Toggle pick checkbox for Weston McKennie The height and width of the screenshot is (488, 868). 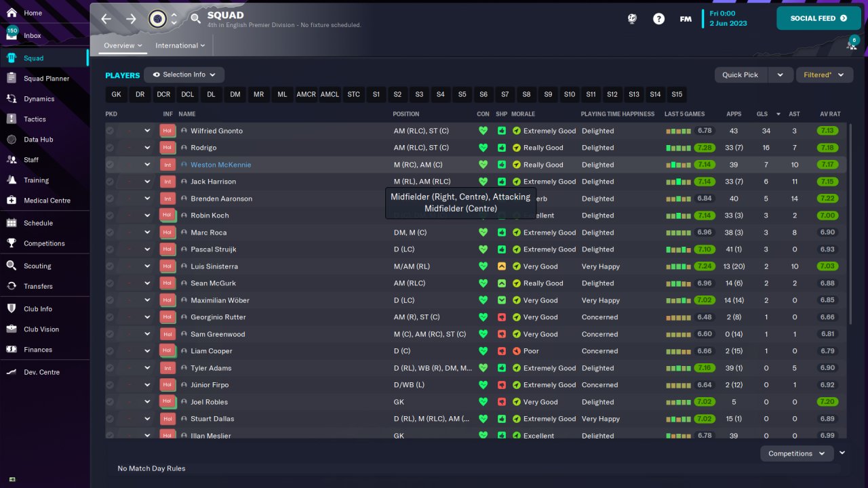click(x=110, y=164)
